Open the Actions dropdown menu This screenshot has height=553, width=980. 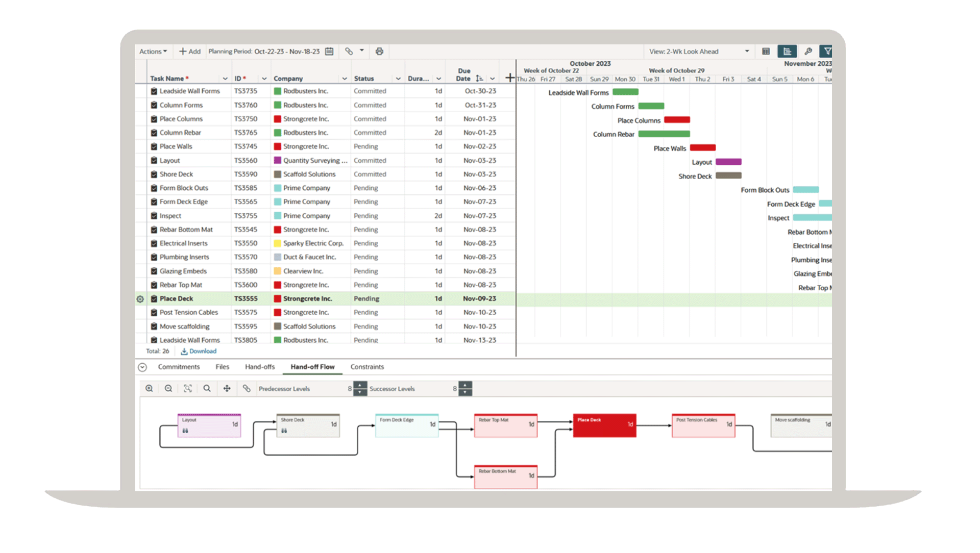click(x=153, y=52)
